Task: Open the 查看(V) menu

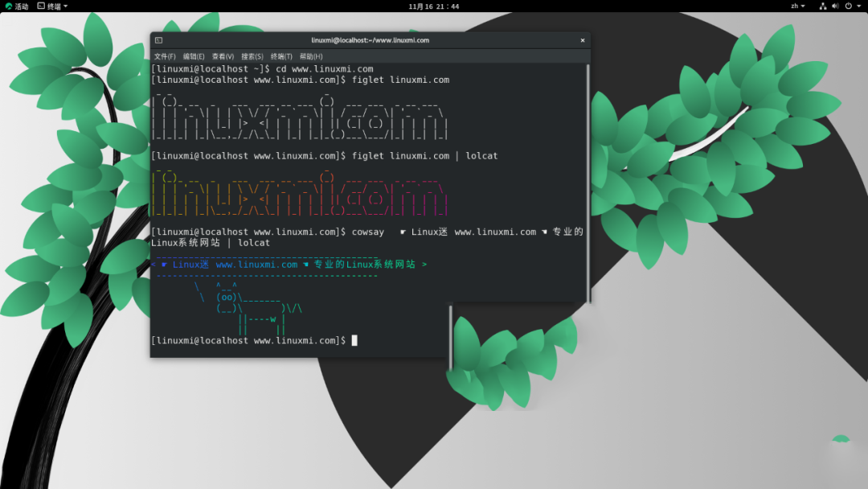Action: tap(223, 56)
